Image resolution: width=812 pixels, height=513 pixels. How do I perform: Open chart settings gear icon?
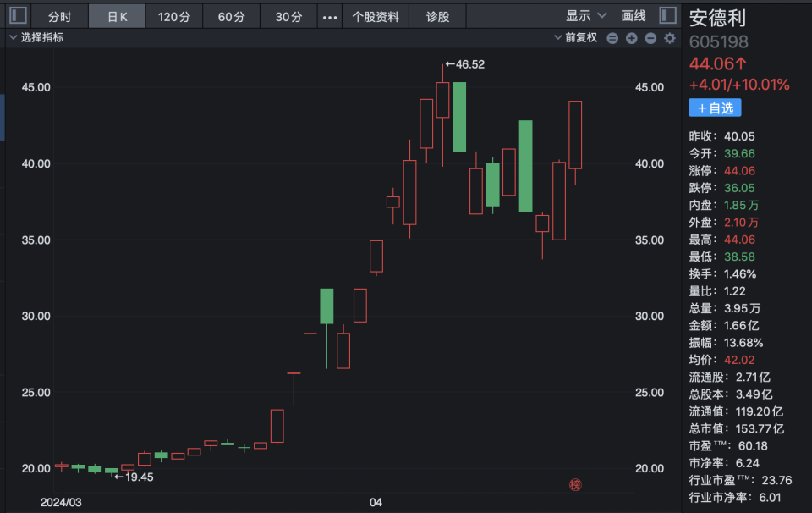(x=670, y=38)
